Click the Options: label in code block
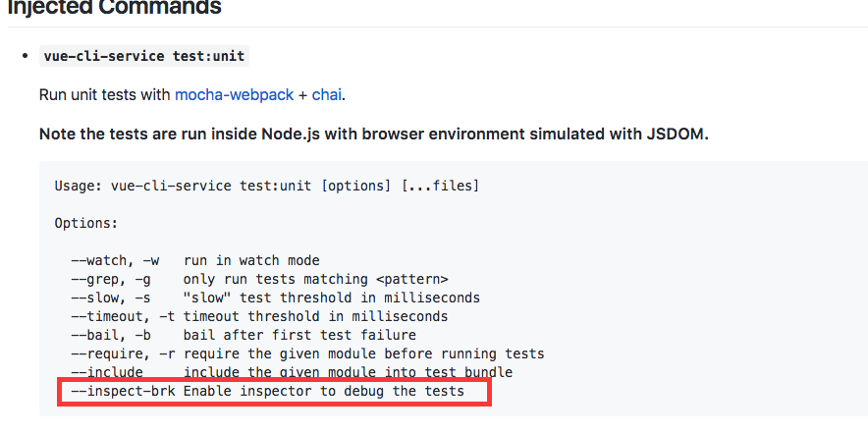The width and height of the screenshot is (868, 434). [x=86, y=223]
